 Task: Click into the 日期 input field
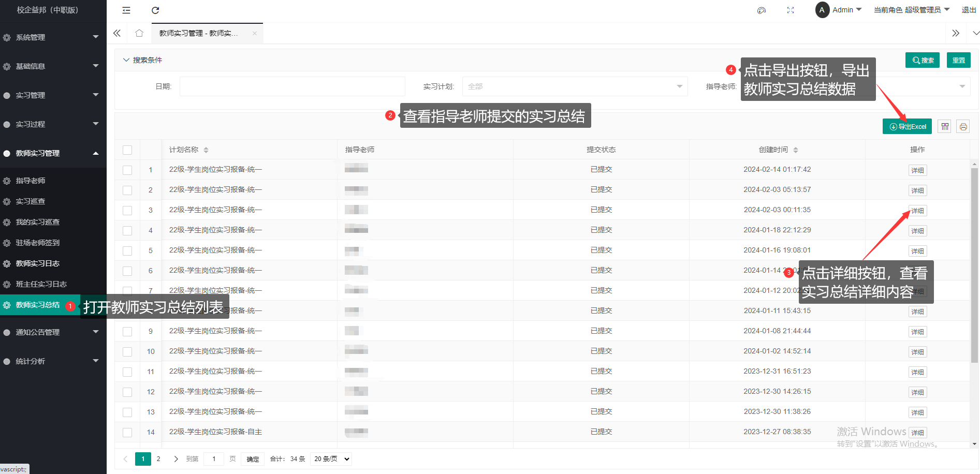[x=292, y=86]
